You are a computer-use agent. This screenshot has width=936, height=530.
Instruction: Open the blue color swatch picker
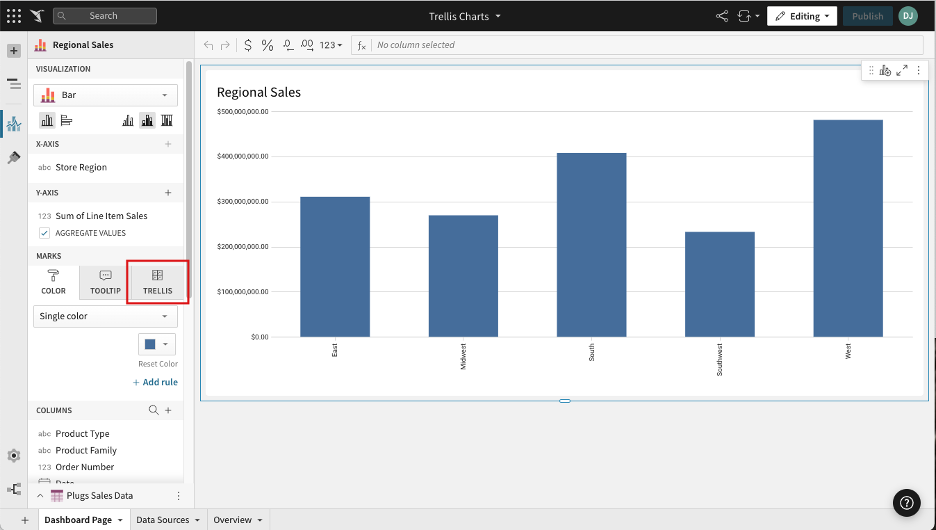pos(157,344)
